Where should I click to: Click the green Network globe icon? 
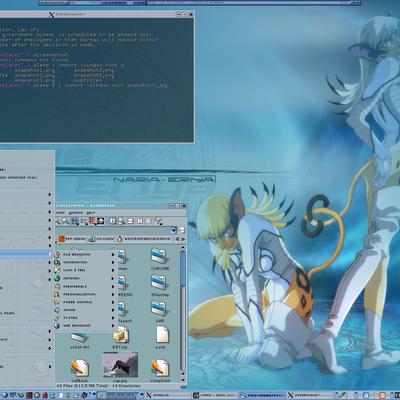57,278
